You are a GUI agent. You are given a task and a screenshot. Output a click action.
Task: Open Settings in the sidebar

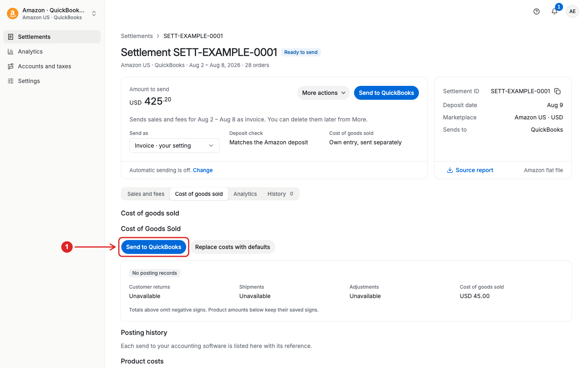52,81
